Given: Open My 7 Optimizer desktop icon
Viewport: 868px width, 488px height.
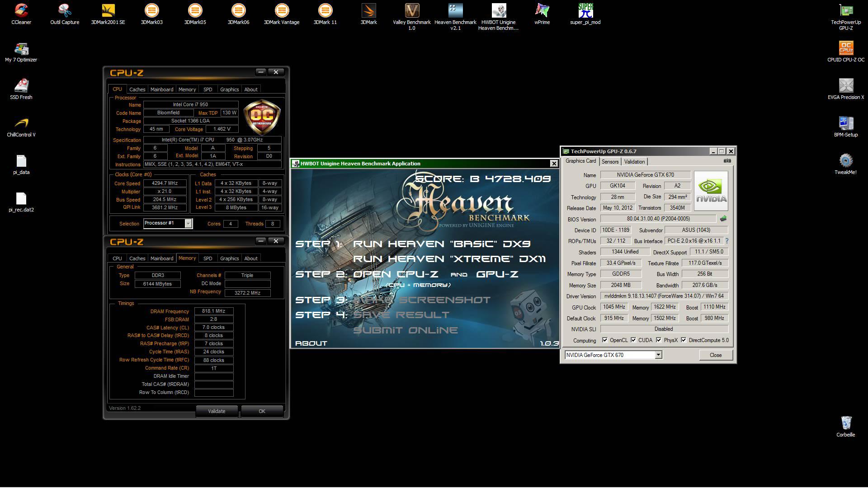Looking at the screenshot, I should (x=21, y=52).
